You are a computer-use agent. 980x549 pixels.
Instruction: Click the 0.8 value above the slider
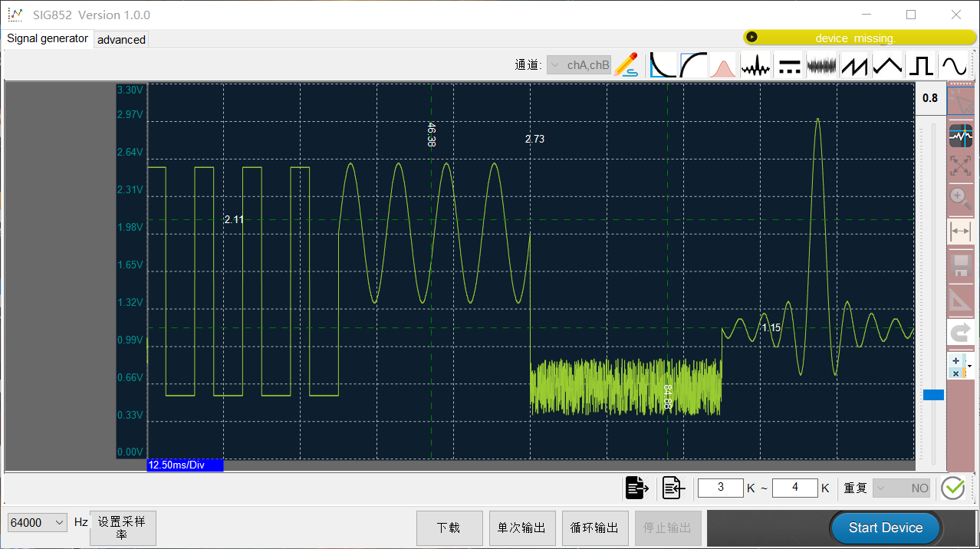(930, 98)
